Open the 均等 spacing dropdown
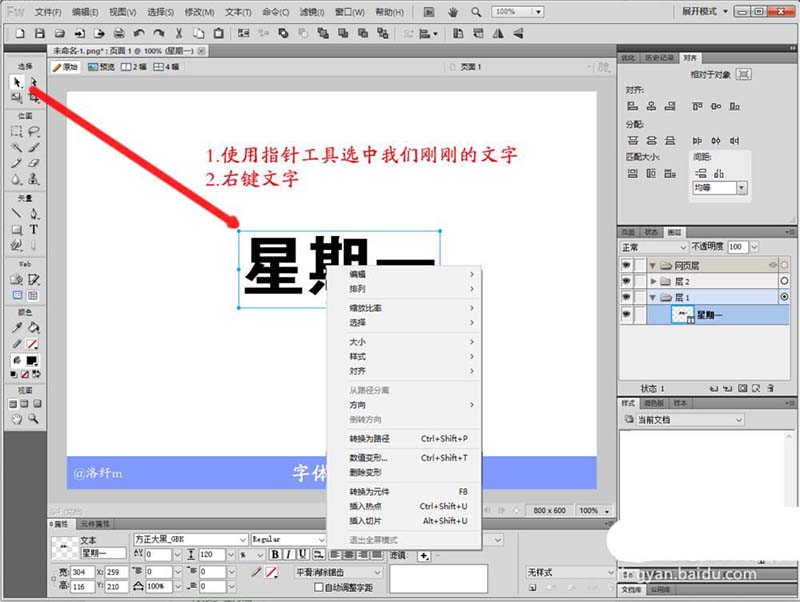Image resolution: width=800 pixels, height=602 pixels. (x=742, y=188)
